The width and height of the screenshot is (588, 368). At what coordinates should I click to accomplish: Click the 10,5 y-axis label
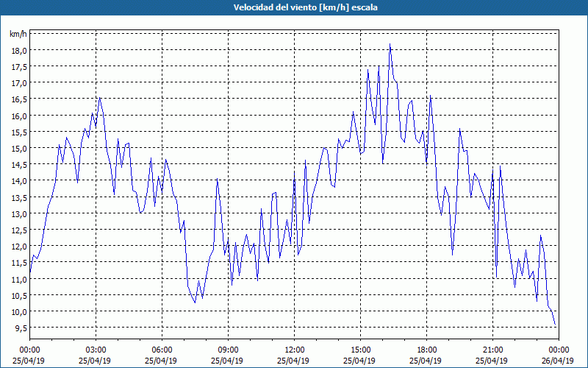(21, 296)
